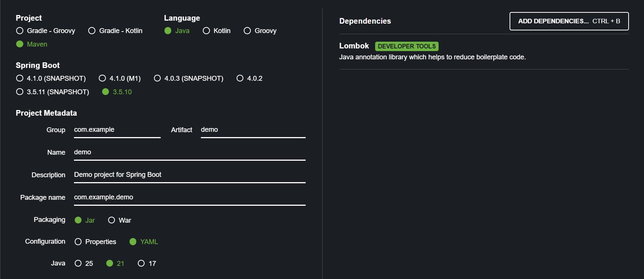Screen dimensions: 644x279
Task: Select Spring Boot 4.0.2
Action: click(250, 78)
